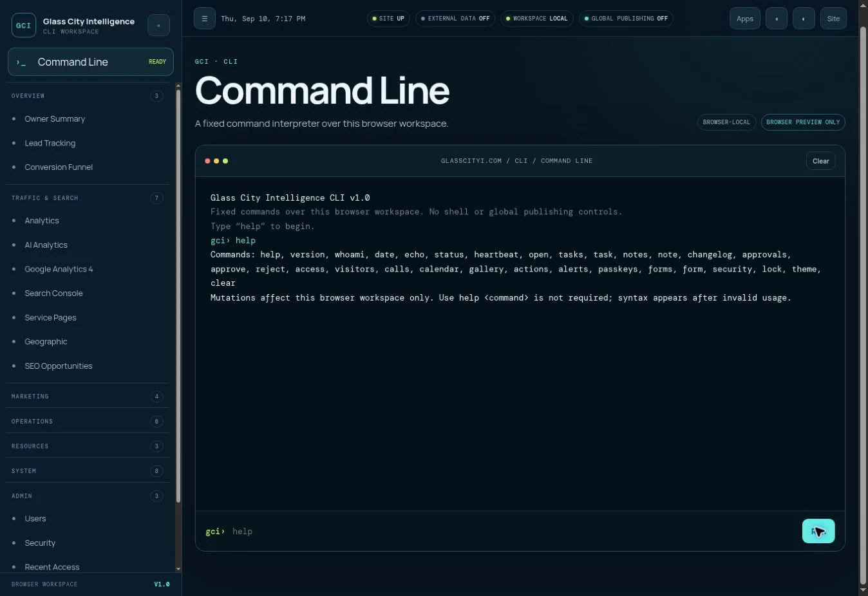868x596 pixels.
Task: Click the EXTERNAL DATA OFF status pill
Action: click(x=455, y=19)
